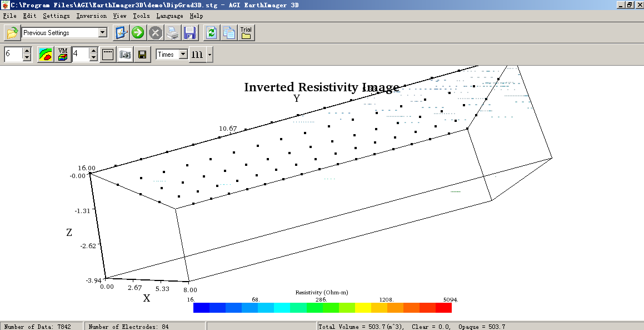The width and height of the screenshot is (644, 330).
Task: Click the 'Number of Electrodes: 84' status entry
Action: (128, 327)
